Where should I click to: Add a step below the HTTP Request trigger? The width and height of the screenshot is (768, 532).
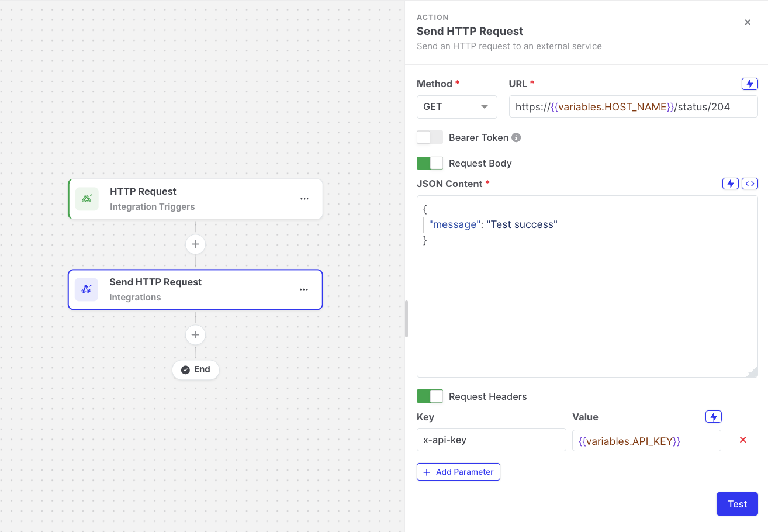click(195, 244)
